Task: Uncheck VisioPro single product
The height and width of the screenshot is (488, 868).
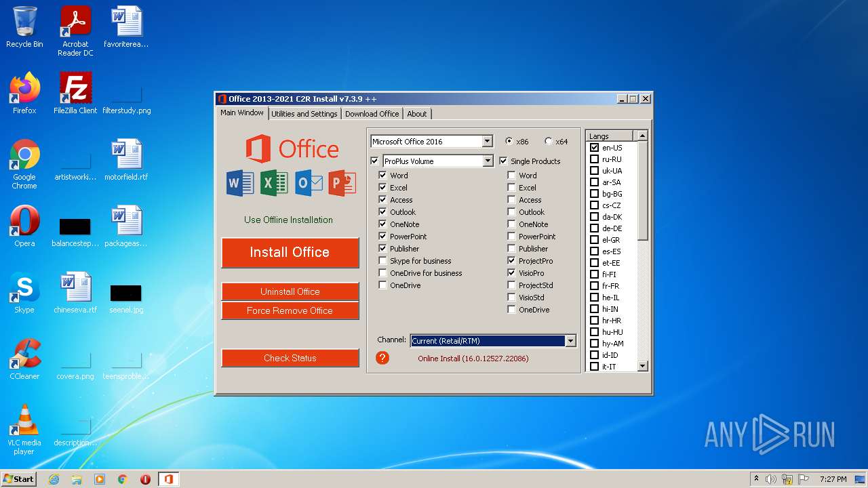Action: click(512, 273)
